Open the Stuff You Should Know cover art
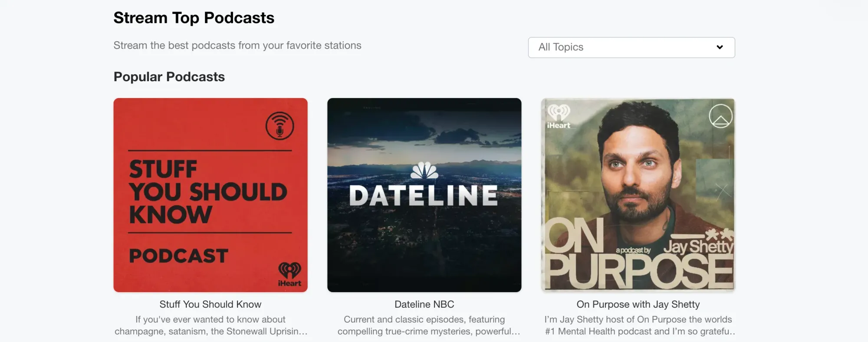The image size is (868, 342). pyautogui.click(x=210, y=195)
